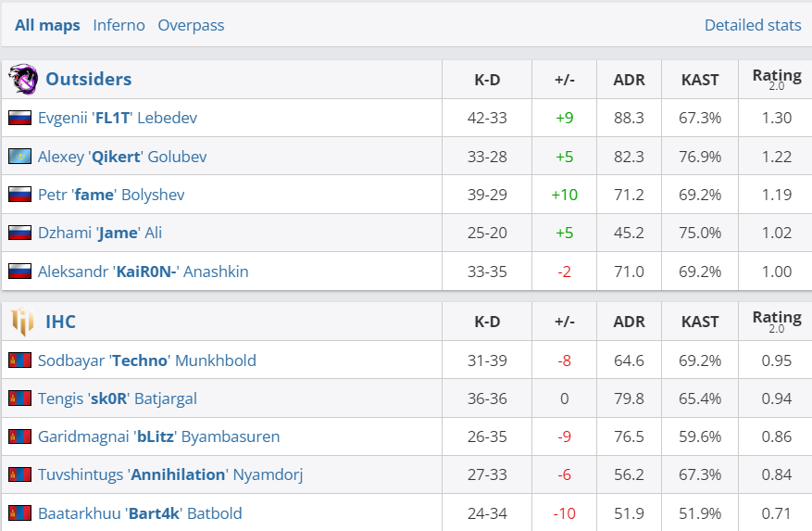Viewport: 812px width, 531px height.
Task: Open the Detailed stats link
Action: tap(753, 25)
